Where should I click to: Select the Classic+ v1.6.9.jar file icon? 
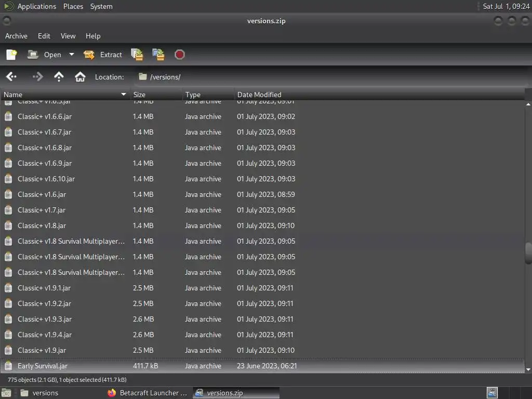click(x=8, y=164)
